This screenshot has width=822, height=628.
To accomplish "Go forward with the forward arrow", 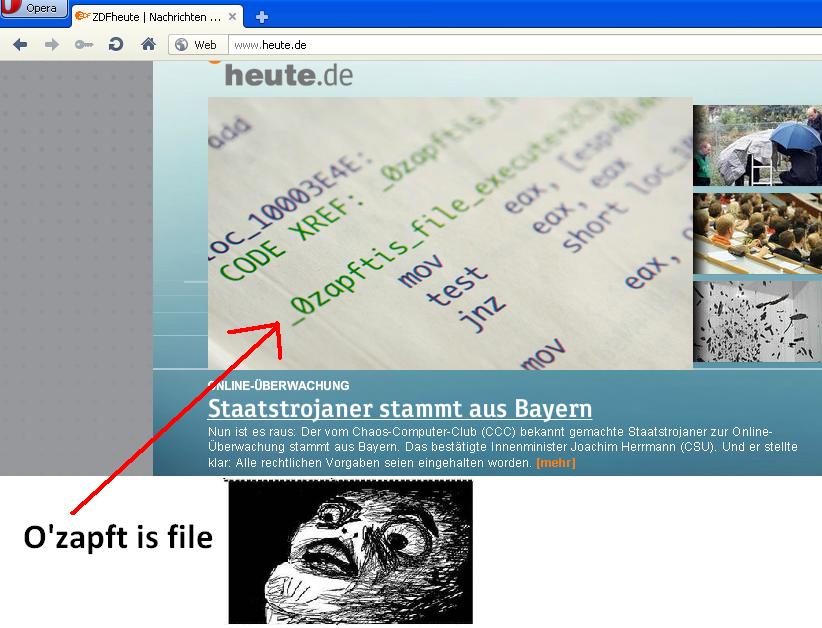I will [x=52, y=44].
